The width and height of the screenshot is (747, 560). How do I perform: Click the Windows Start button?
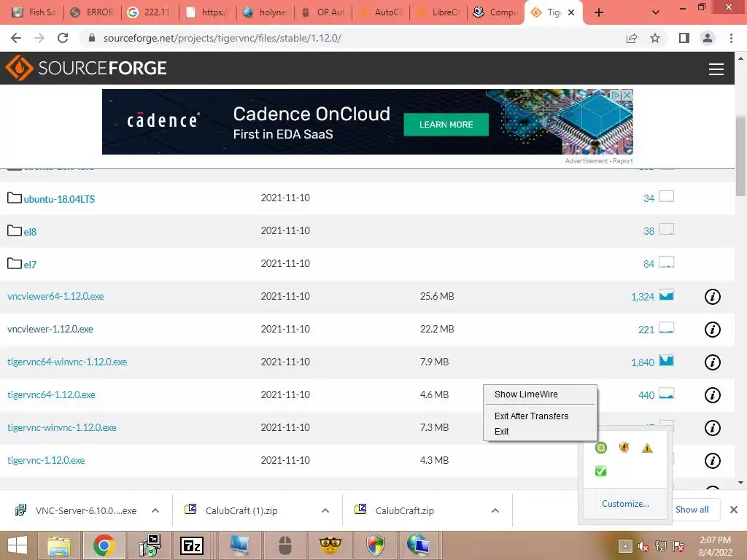[18, 545]
